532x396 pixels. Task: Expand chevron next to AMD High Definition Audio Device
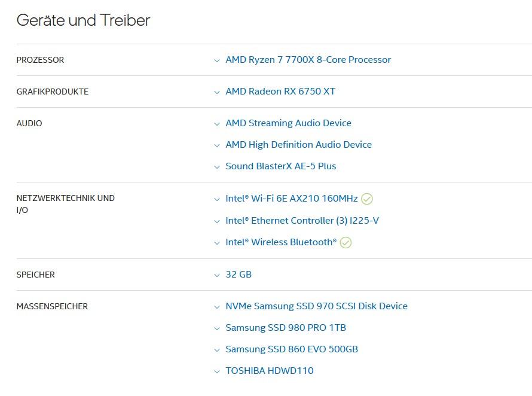217,146
